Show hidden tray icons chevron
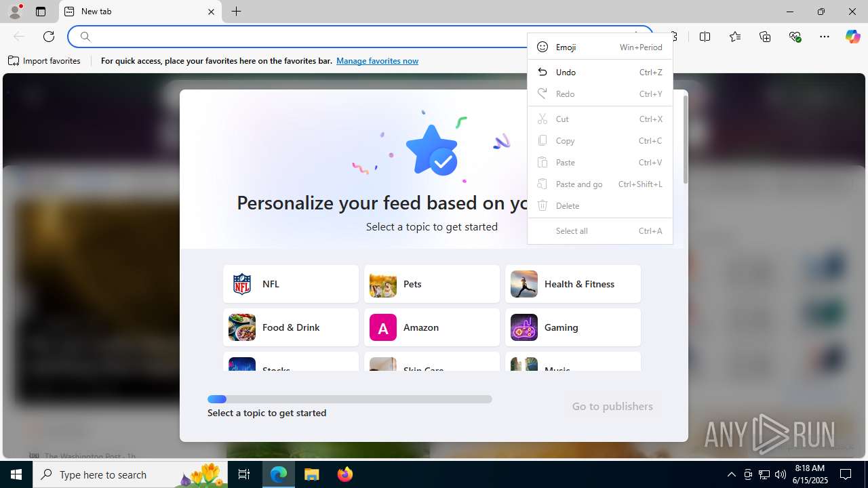Image resolution: width=868 pixels, height=488 pixels. tap(731, 474)
